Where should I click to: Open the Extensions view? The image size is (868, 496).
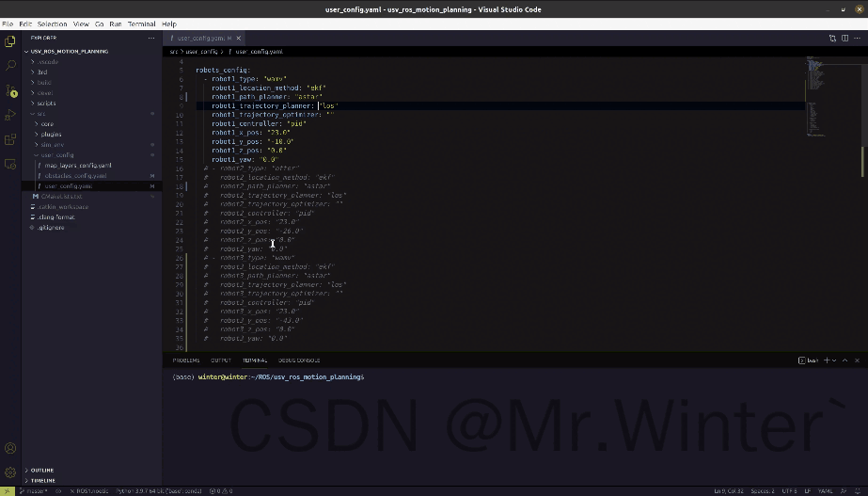click(10, 139)
